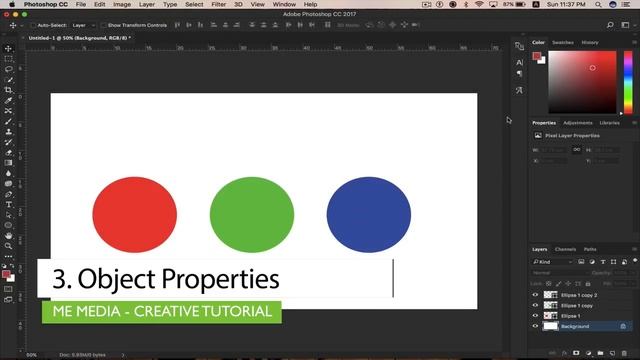Expand the status bar info arrow
This screenshot has width=640, height=360.
[x=123, y=355]
